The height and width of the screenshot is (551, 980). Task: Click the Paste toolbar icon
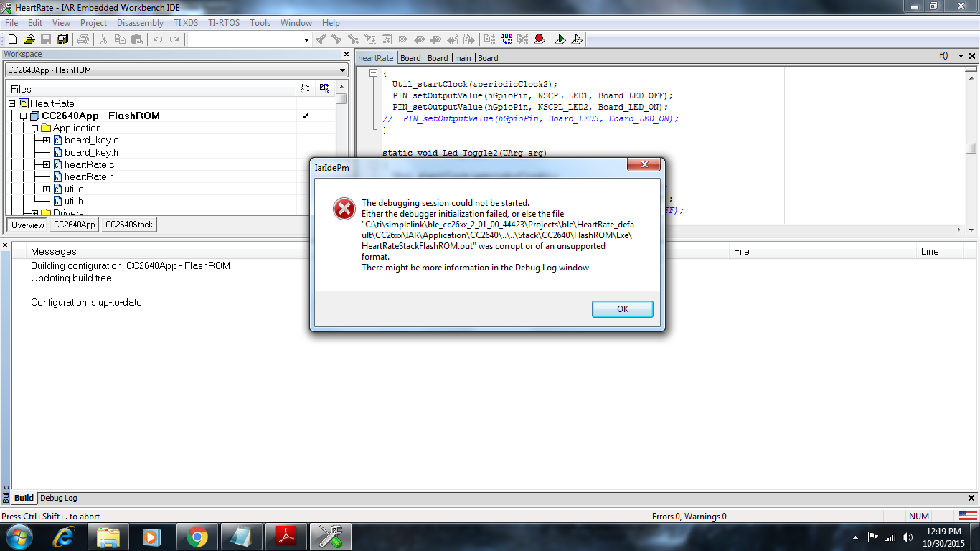(136, 39)
